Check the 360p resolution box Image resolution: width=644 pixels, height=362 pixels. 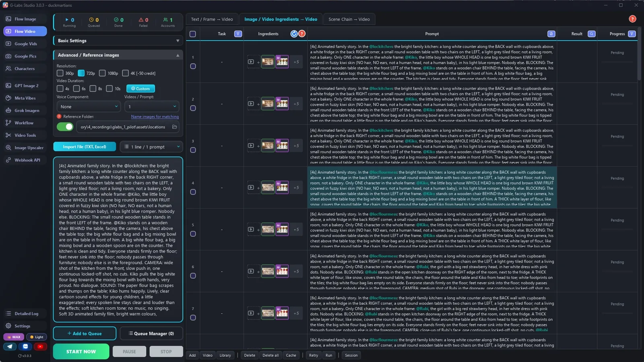point(60,73)
